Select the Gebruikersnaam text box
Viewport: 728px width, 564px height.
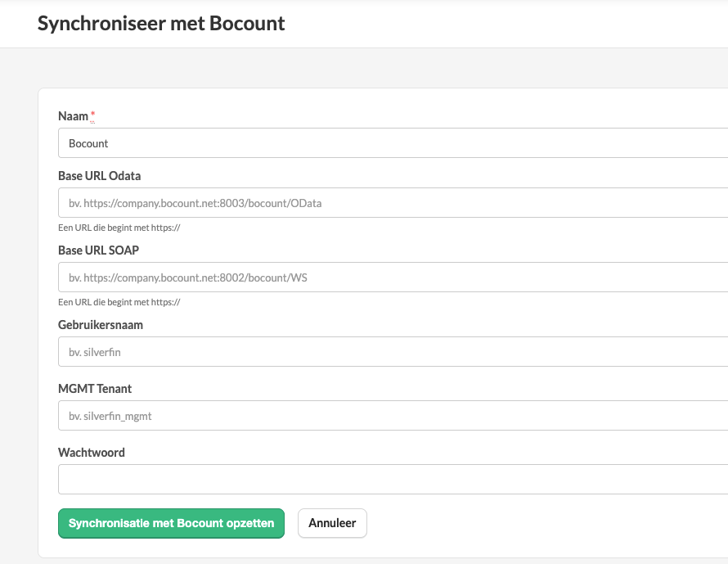(393, 352)
